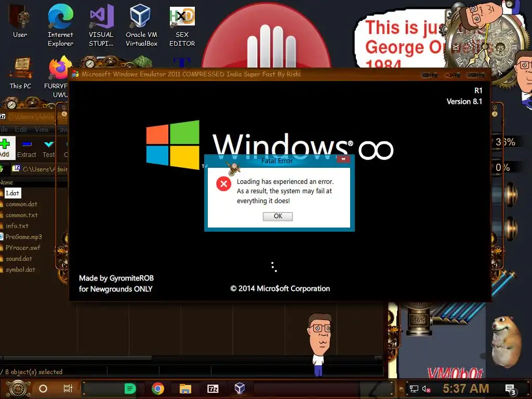
Task: Open the User desktop icon
Action: (x=20, y=21)
